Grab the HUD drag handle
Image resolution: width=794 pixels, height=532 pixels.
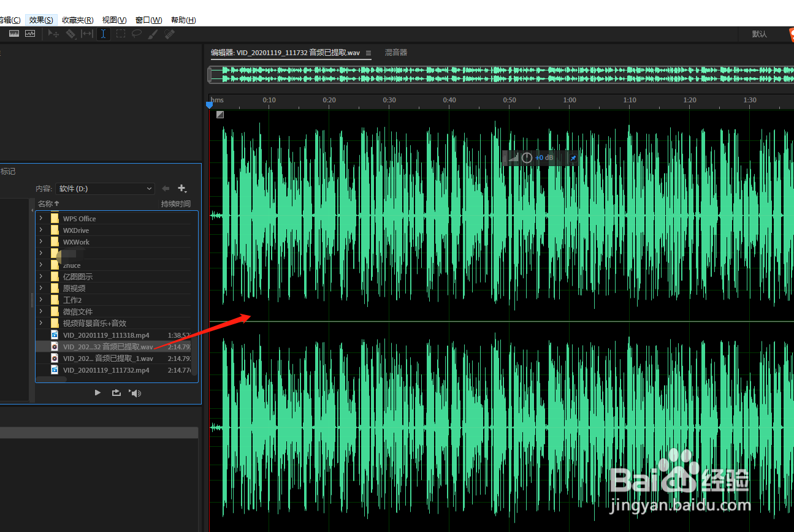click(505, 158)
